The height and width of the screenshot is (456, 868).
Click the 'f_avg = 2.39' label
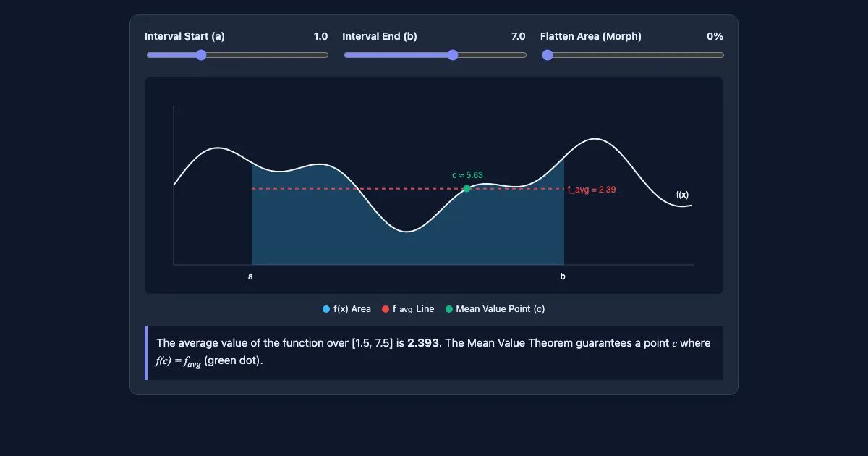pos(592,190)
